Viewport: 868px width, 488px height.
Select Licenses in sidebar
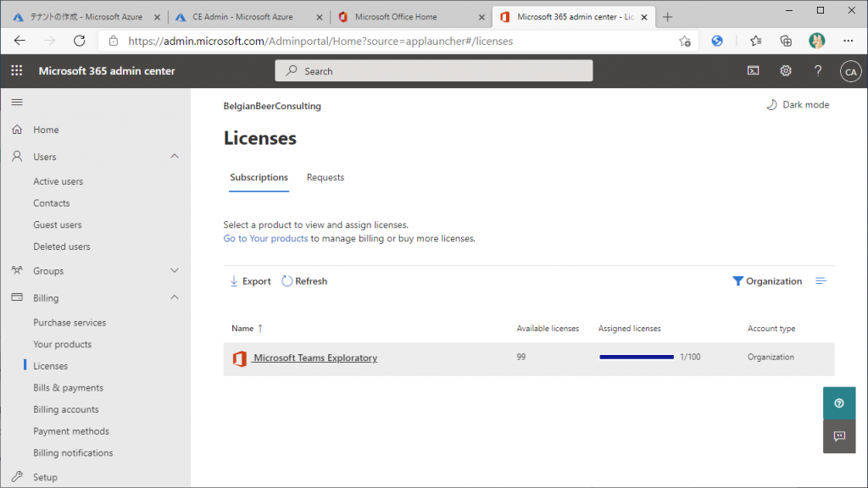[x=50, y=366]
